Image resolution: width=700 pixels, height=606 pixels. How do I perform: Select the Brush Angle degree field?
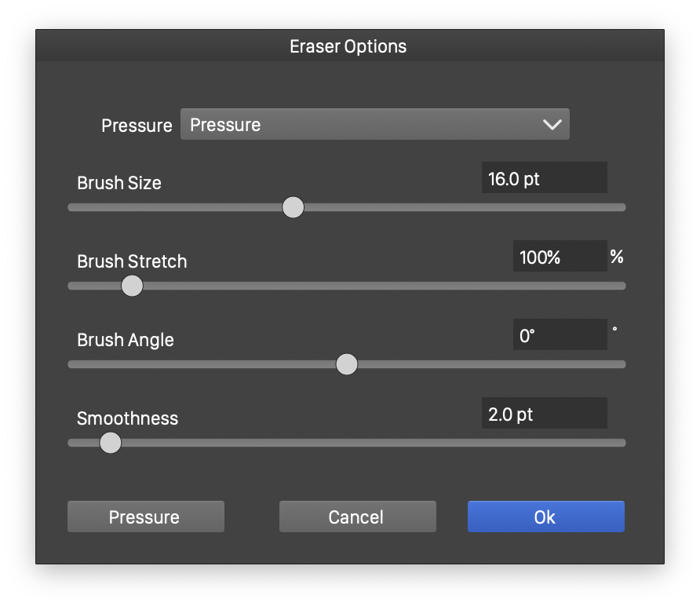560,335
